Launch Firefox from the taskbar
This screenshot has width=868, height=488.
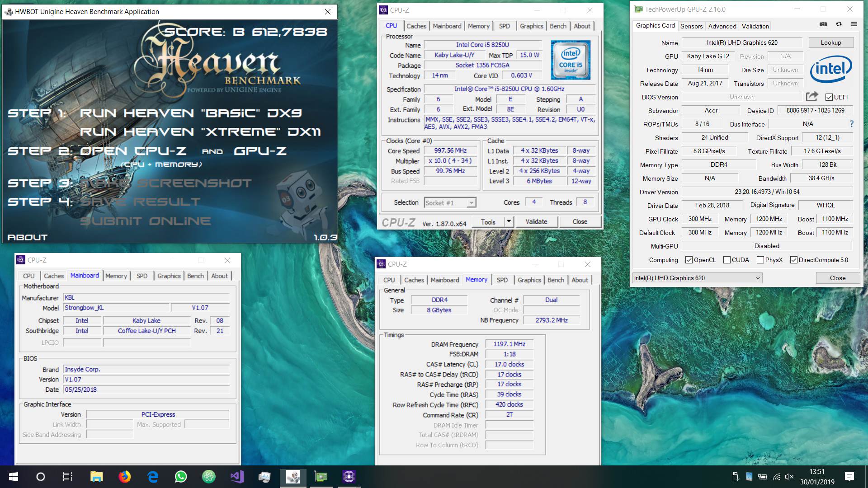(124, 477)
